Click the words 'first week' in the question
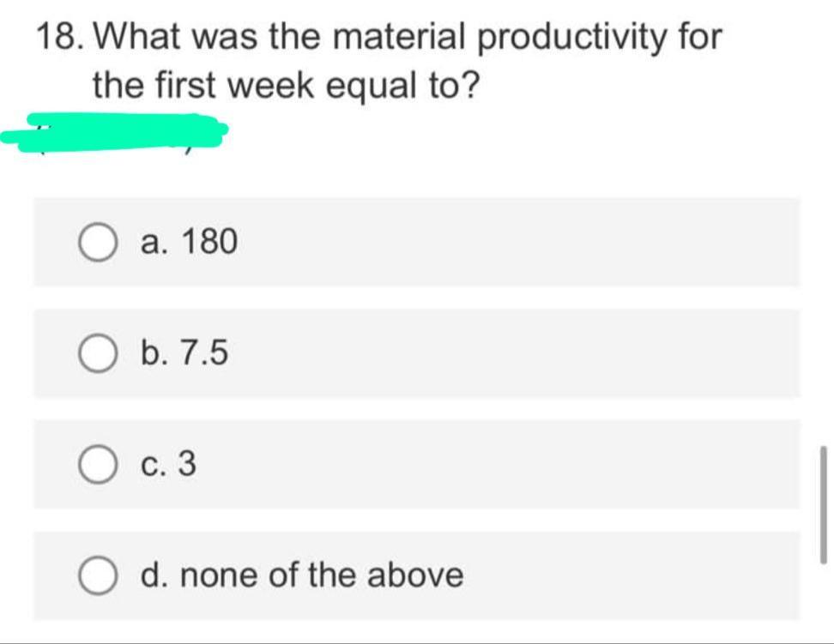834x644 pixels. pyautogui.click(x=231, y=84)
